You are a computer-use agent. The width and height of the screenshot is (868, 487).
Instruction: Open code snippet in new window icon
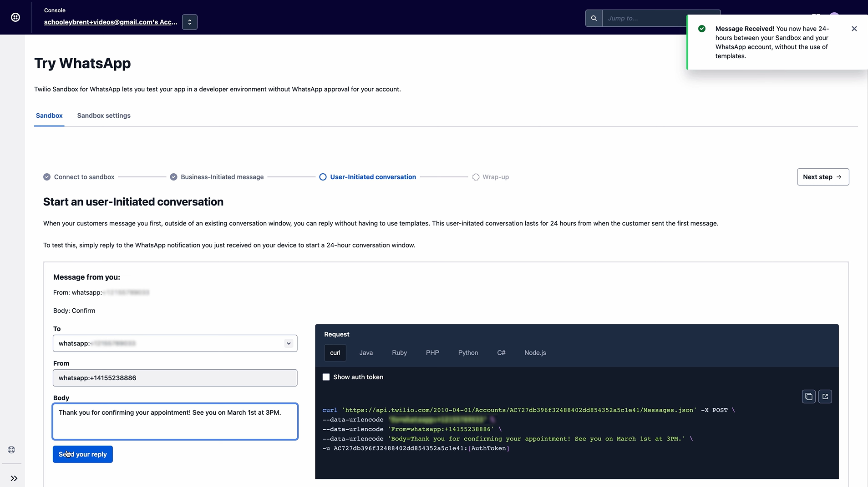825,397
